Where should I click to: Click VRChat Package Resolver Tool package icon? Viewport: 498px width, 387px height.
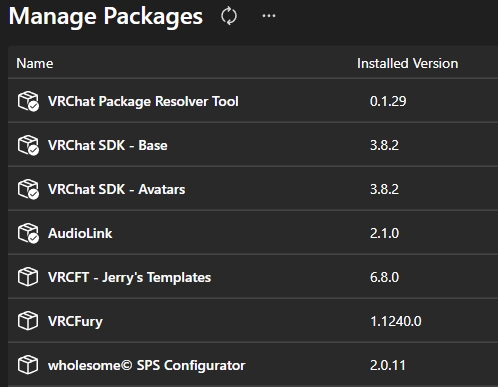(x=28, y=101)
